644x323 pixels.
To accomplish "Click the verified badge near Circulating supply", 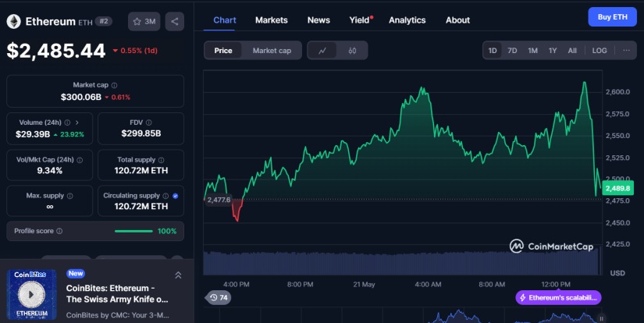I will click(175, 196).
